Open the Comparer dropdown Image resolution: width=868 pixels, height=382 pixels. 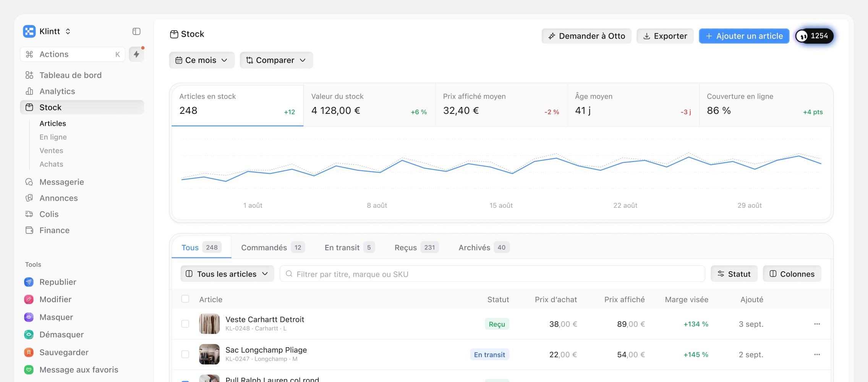276,60
